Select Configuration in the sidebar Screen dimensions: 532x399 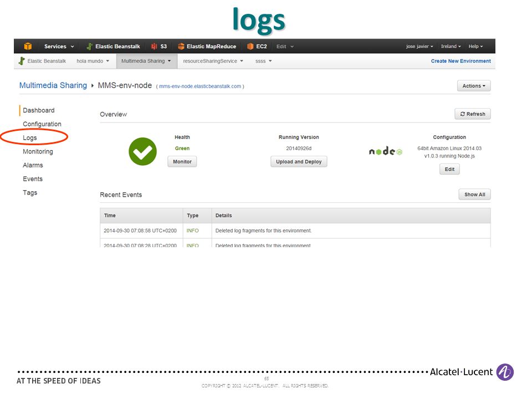[42, 124]
